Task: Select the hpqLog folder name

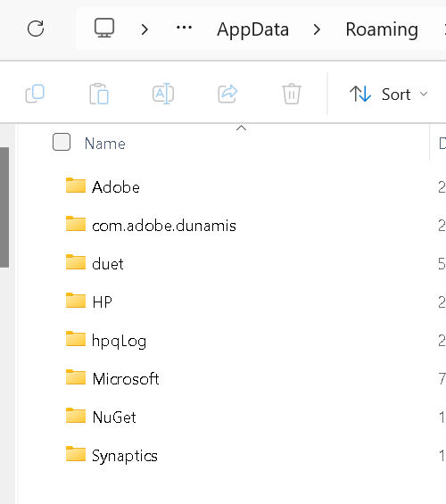Action: (x=119, y=342)
